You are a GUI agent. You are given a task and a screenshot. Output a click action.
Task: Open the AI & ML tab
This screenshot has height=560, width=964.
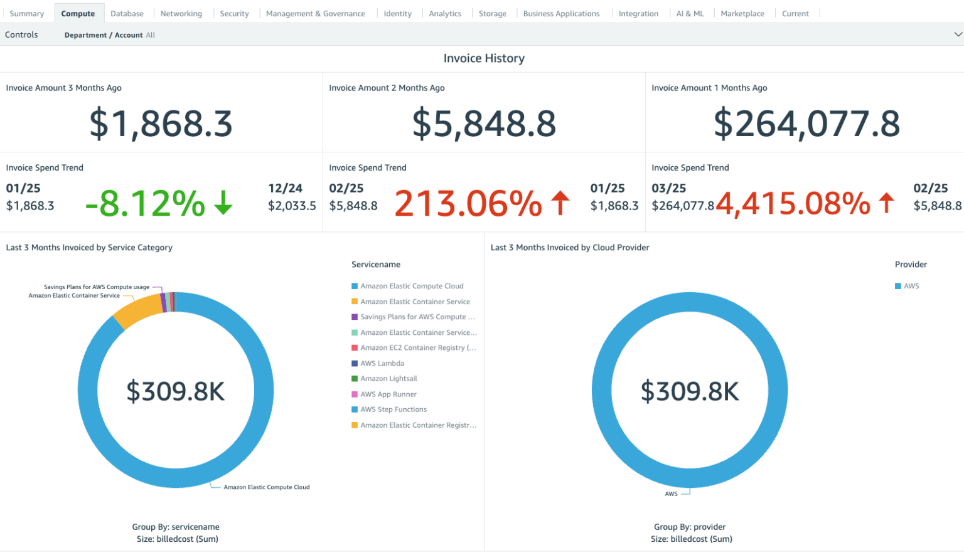coord(690,13)
